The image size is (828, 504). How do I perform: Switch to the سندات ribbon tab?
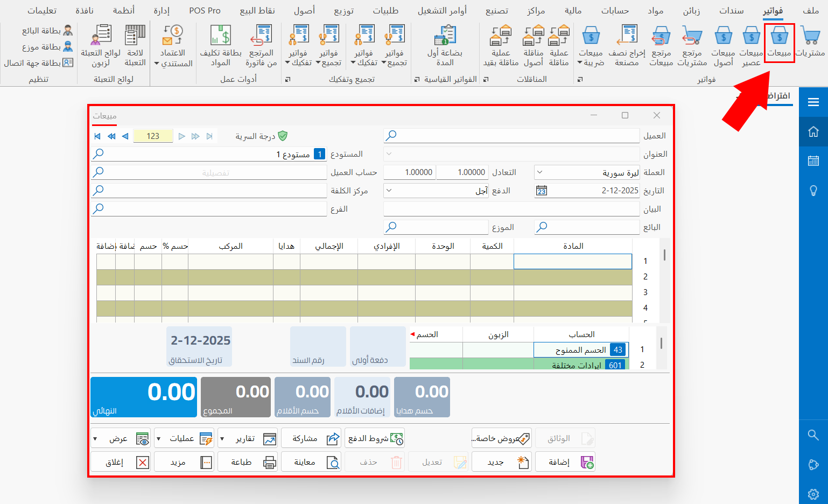point(731,11)
